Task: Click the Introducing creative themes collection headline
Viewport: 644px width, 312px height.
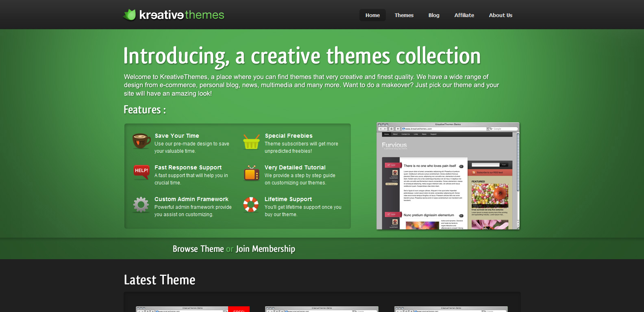Action: coord(302,56)
